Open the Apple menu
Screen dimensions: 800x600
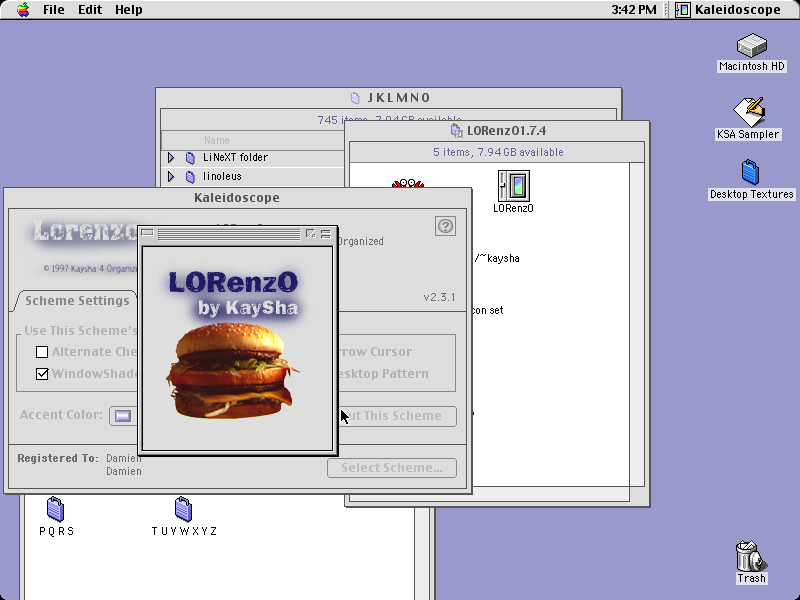pyautogui.click(x=23, y=9)
